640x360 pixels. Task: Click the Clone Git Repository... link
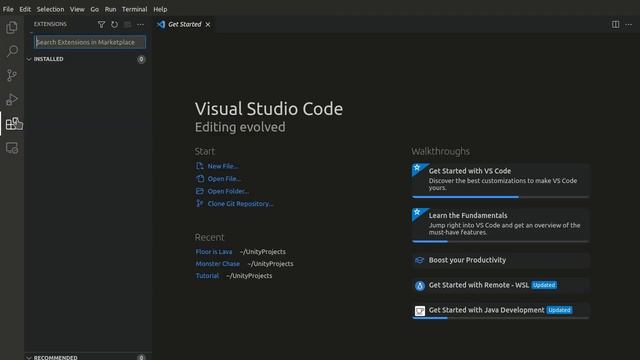tap(240, 203)
